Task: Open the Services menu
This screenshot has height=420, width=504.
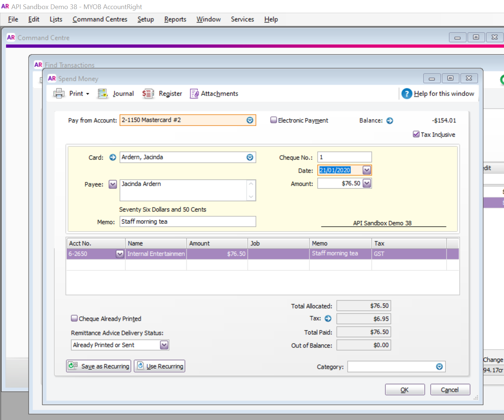Action: pyautogui.click(x=243, y=19)
